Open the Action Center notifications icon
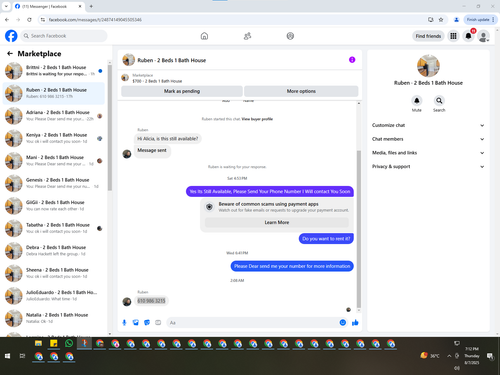This screenshot has height=375, width=500. (x=490, y=356)
